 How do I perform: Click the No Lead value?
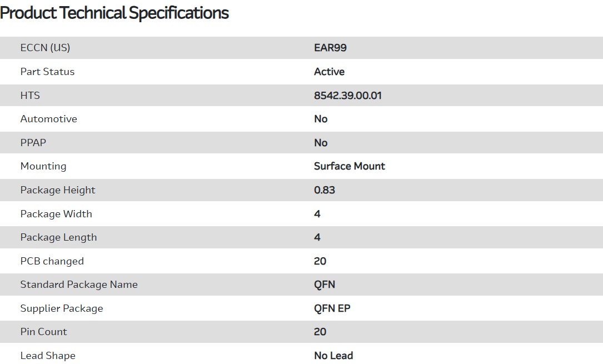(x=333, y=356)
